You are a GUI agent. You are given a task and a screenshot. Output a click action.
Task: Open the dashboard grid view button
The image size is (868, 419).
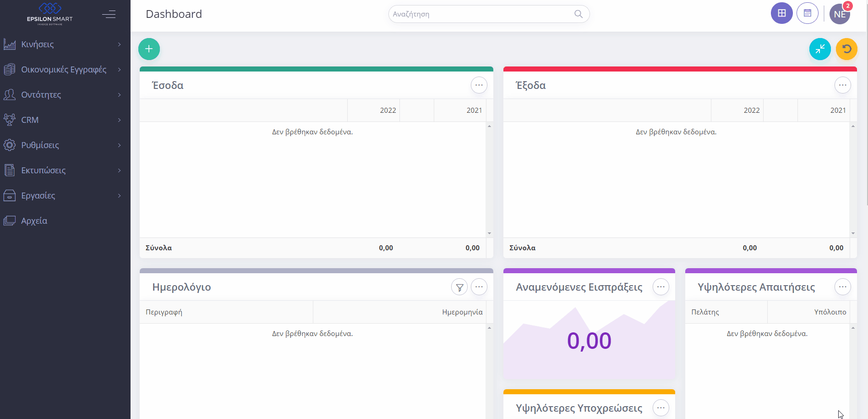pyautogui.click(x=782, y=13)
